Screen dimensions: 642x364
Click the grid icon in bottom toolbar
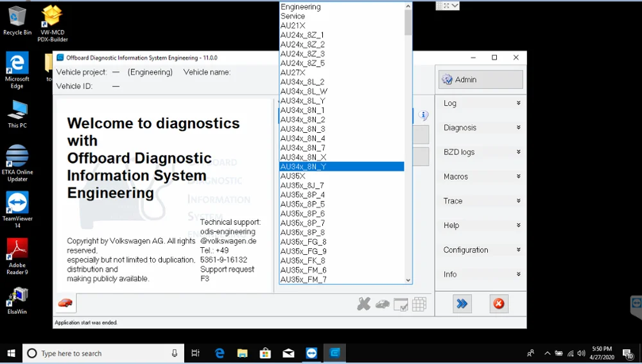pos(419,304)
